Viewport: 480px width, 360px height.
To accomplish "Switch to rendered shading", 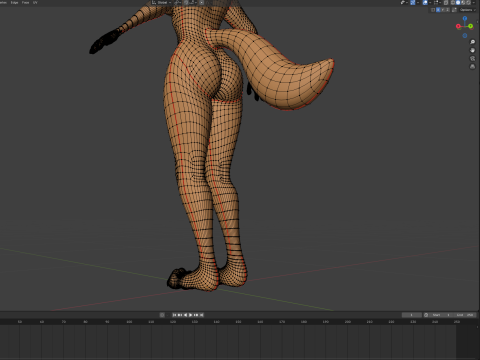I will [x=468, y=2].
